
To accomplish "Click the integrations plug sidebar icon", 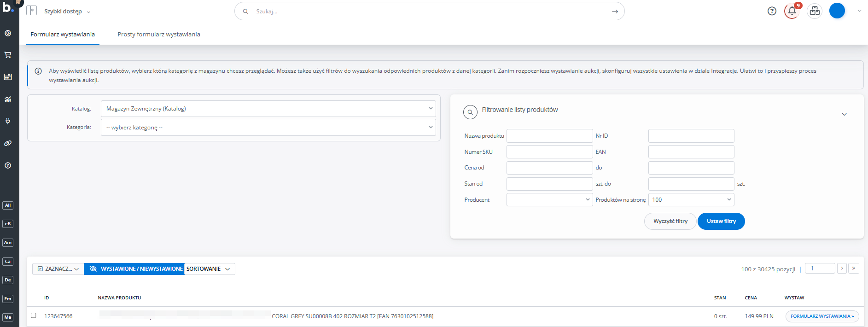I will point(8,121).
